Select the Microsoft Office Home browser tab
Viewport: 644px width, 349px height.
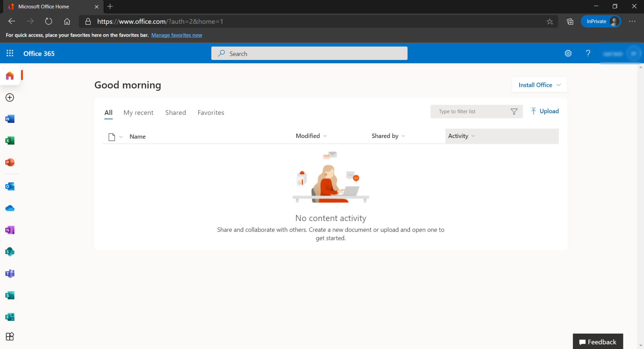[53, 7]
